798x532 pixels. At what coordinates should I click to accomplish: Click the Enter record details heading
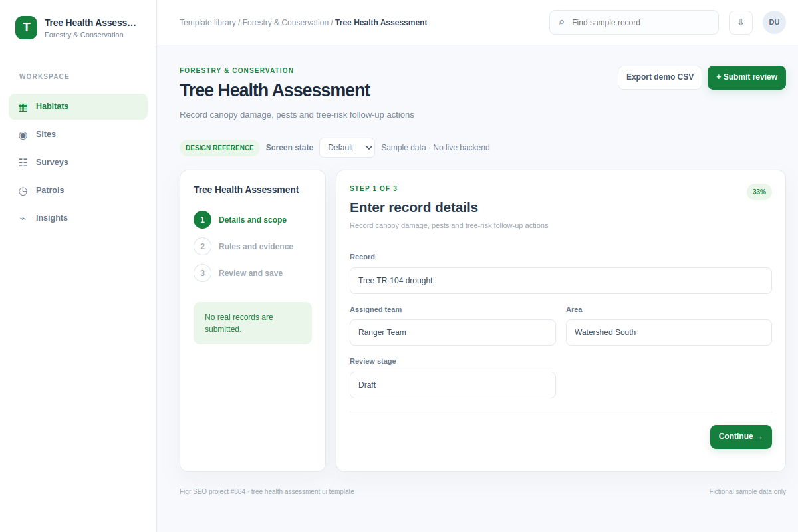[x=414, y=207]
